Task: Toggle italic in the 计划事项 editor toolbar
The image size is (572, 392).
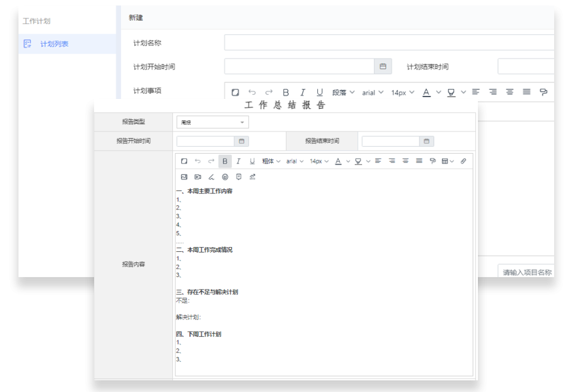Action: click(x=303, y=93)
